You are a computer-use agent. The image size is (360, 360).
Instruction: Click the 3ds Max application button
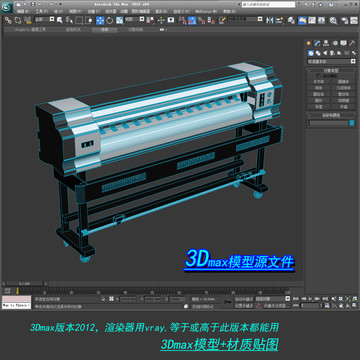pyautogui.click(x=7, y=7)
